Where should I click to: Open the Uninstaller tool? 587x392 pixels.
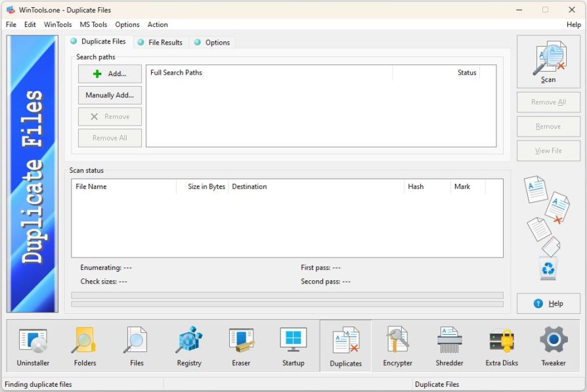(33, 346)
